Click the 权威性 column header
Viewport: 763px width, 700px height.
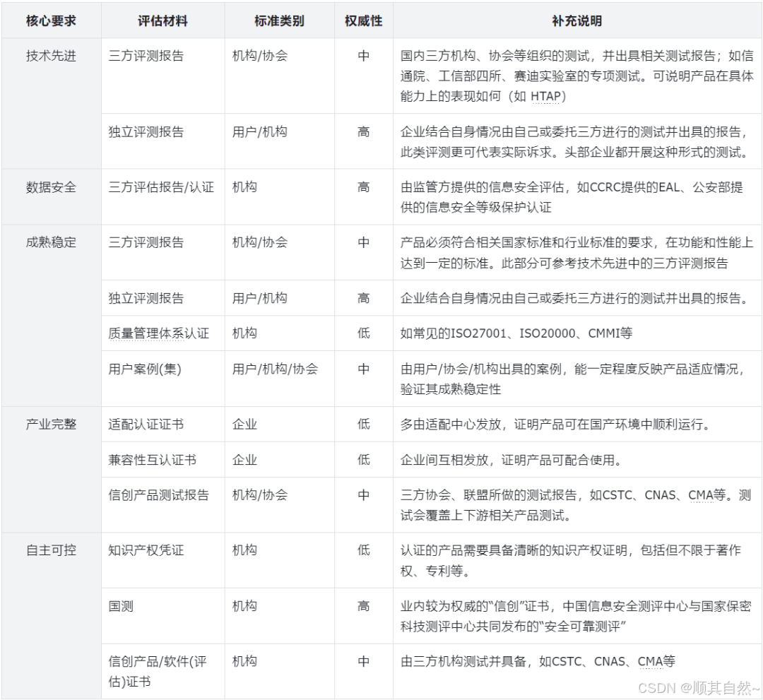(x=364, y=21)
